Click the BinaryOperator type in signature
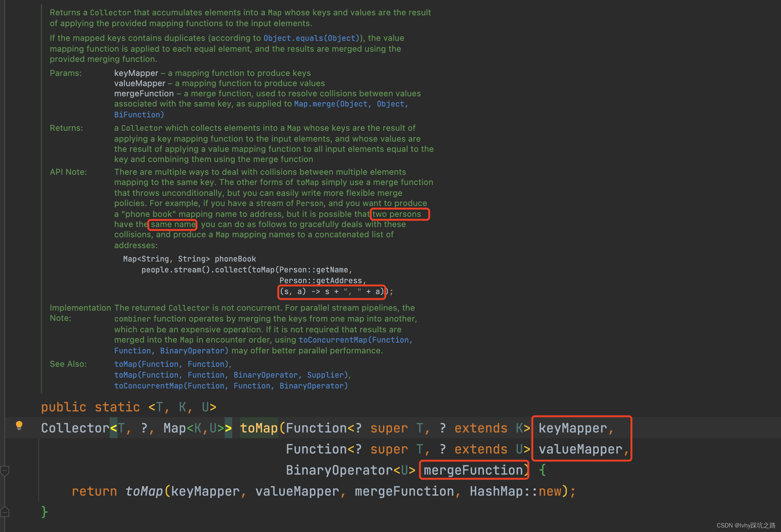Screen dimensions: 781x532 [339, 470]
